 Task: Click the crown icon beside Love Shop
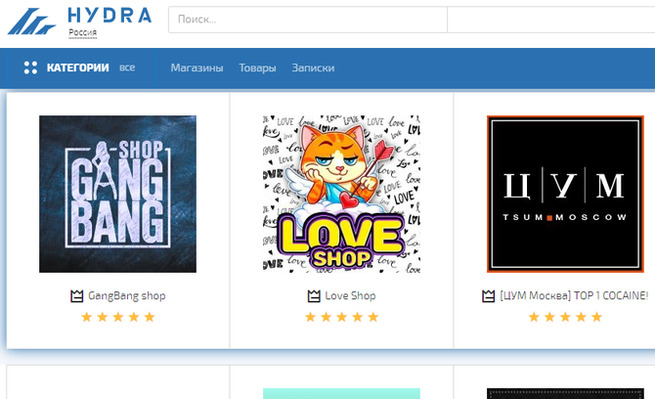pos(314,296)
